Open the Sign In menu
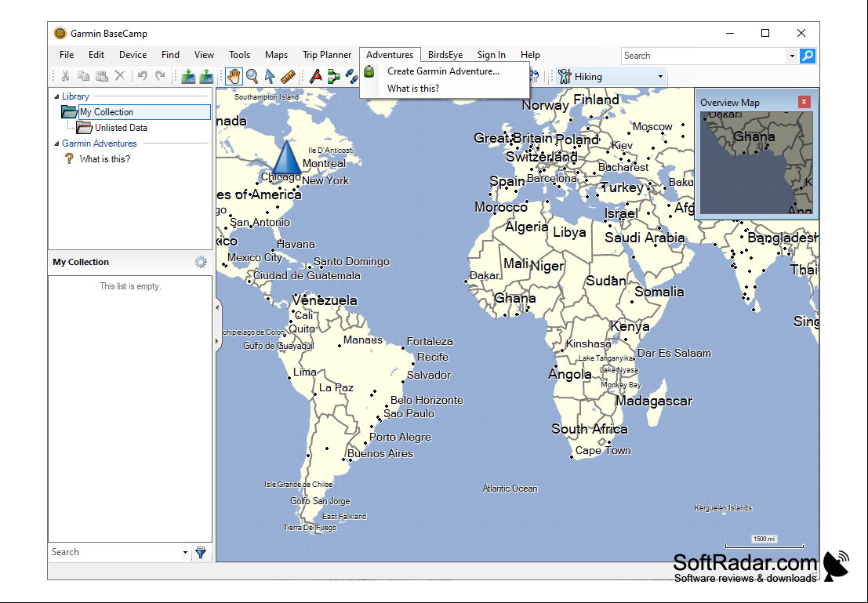The height and width of the screenshot is (603, 868). click(492, 55)
